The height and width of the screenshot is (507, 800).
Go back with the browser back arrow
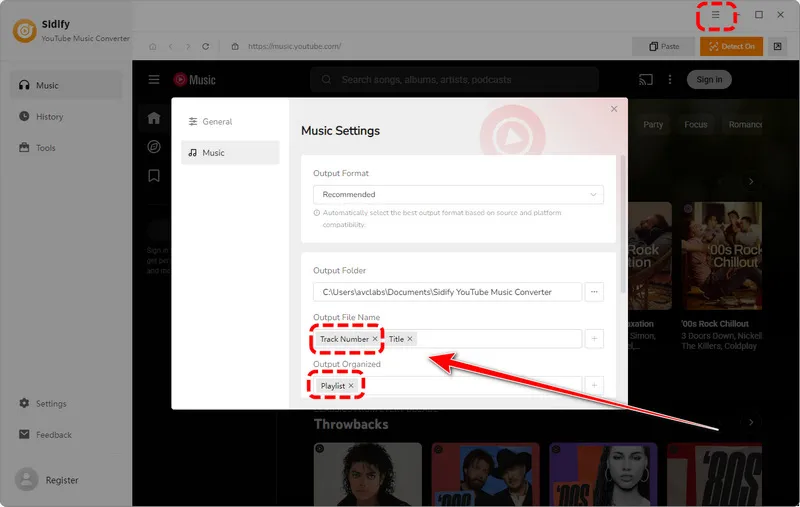[170, 46]
